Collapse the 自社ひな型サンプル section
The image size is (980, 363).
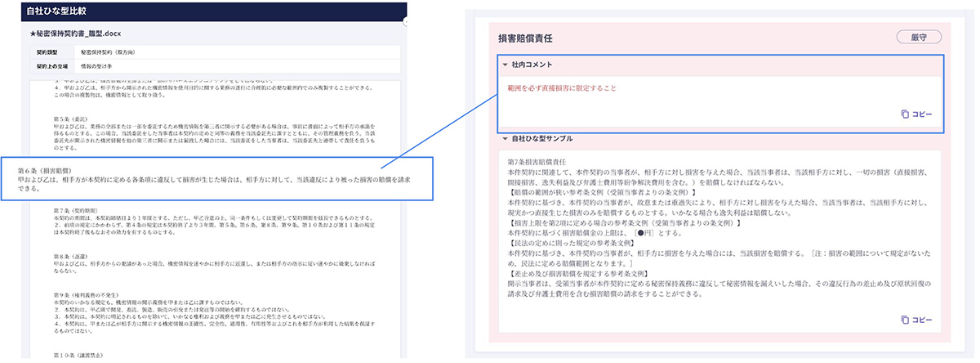point(505,139)
